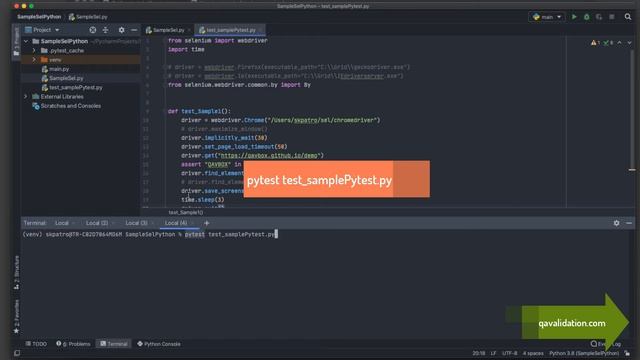Open Terminal panel settings gear
640x360 pixels.
(616, 223)
